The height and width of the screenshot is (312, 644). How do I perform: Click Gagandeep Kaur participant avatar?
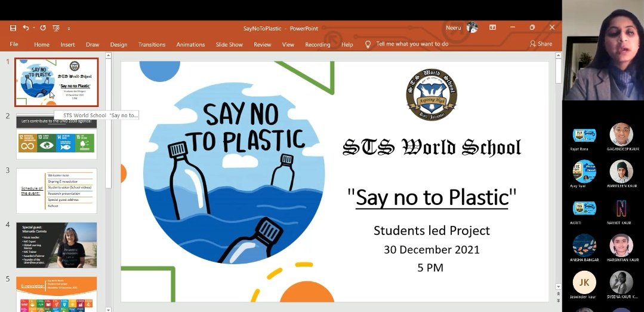[621, 134]
